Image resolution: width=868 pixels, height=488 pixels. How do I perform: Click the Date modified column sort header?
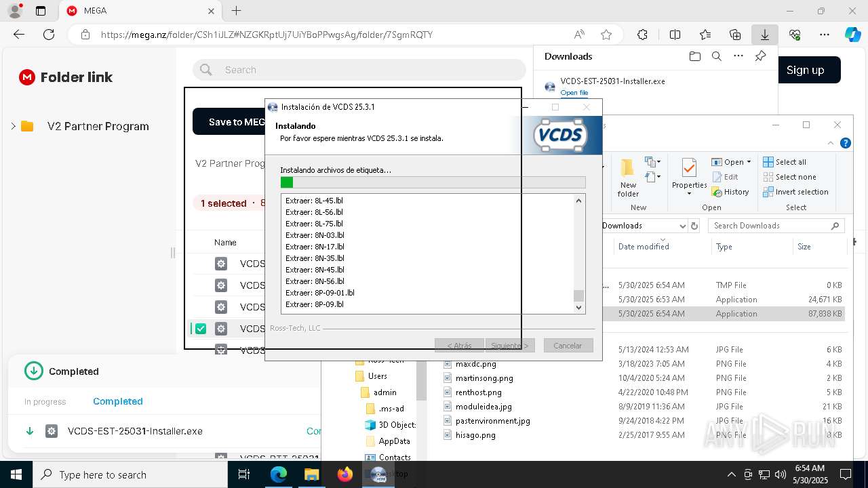pos(644,247)
